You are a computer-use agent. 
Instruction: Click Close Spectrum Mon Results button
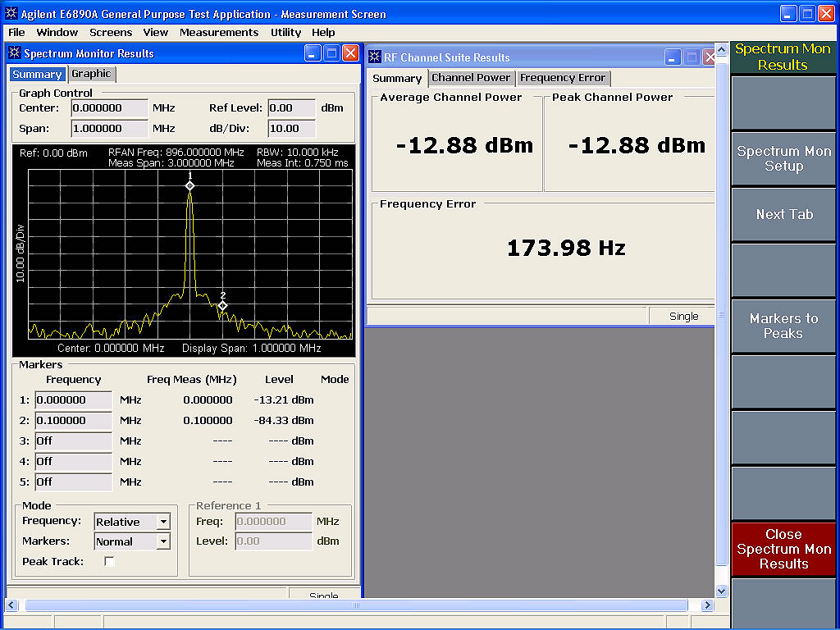pyautogui.click(x=783, y=549)
